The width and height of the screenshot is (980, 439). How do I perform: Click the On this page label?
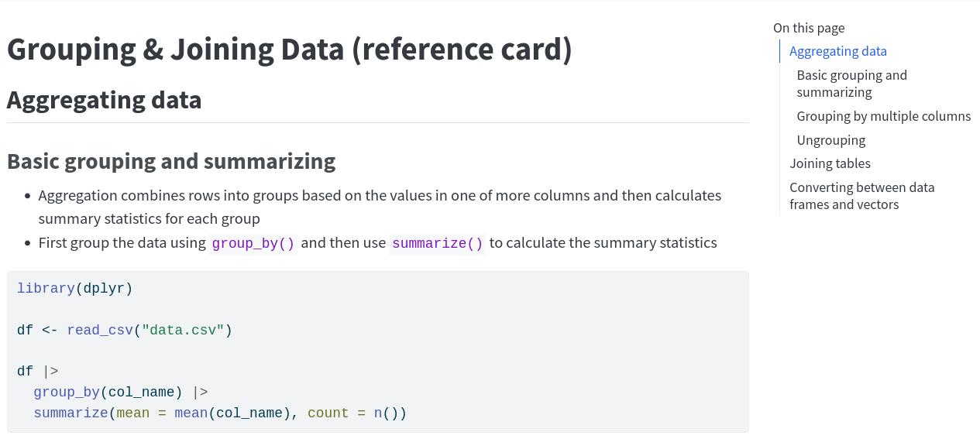(x=808, y=28)
